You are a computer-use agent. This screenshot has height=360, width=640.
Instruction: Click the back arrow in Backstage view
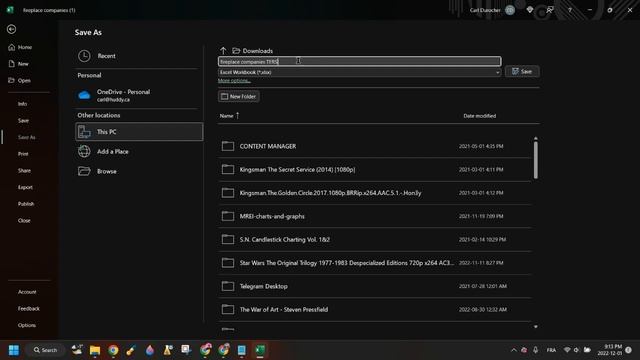point(11,29)
